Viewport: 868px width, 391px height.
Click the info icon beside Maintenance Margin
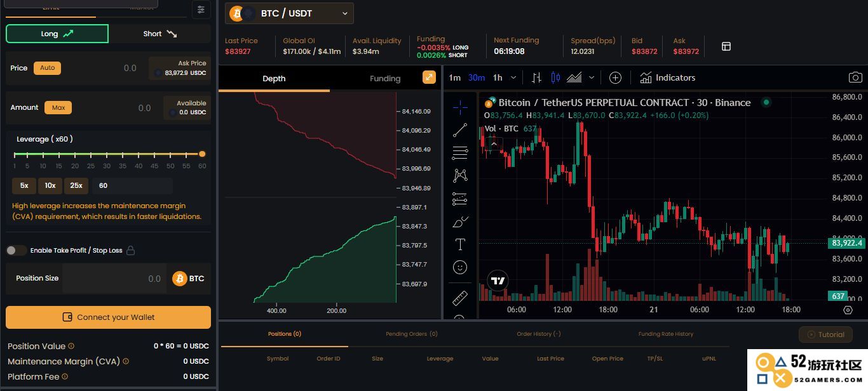pos(126,361)
